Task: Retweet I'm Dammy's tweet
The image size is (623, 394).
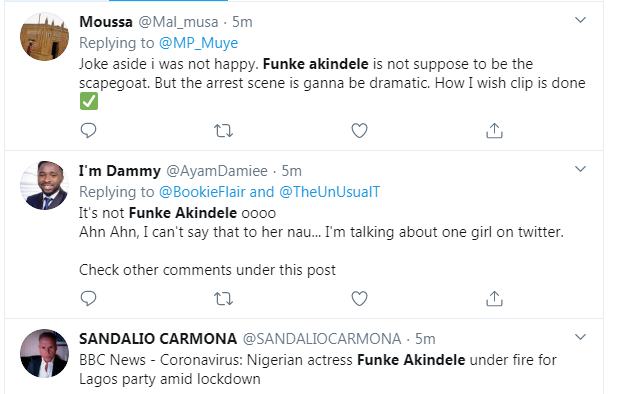Action: 223,298
